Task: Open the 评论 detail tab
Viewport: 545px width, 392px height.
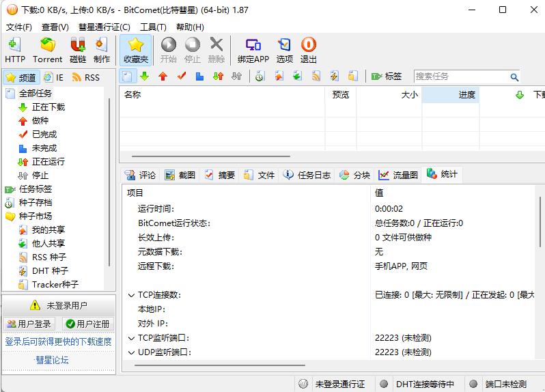Action: pos(140,175)
